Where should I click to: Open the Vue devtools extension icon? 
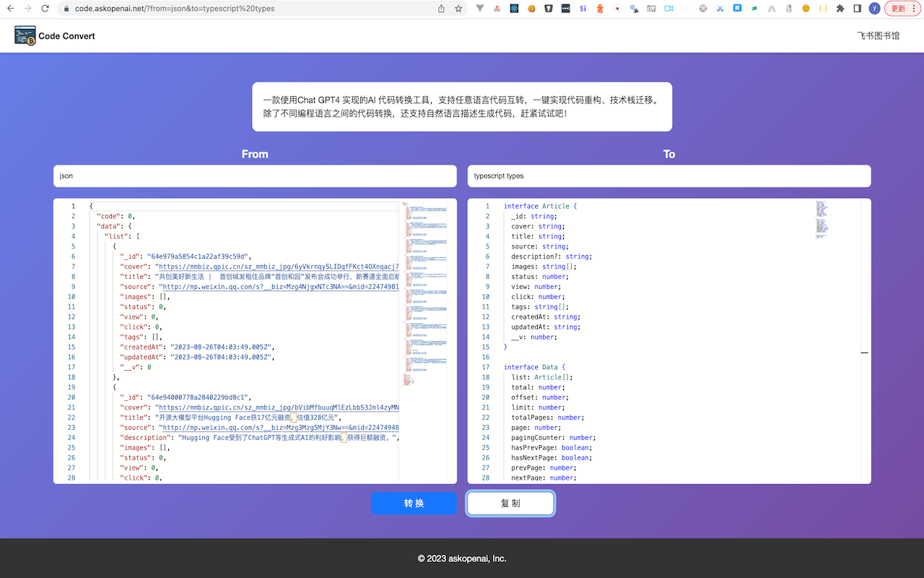coord(481,9)
